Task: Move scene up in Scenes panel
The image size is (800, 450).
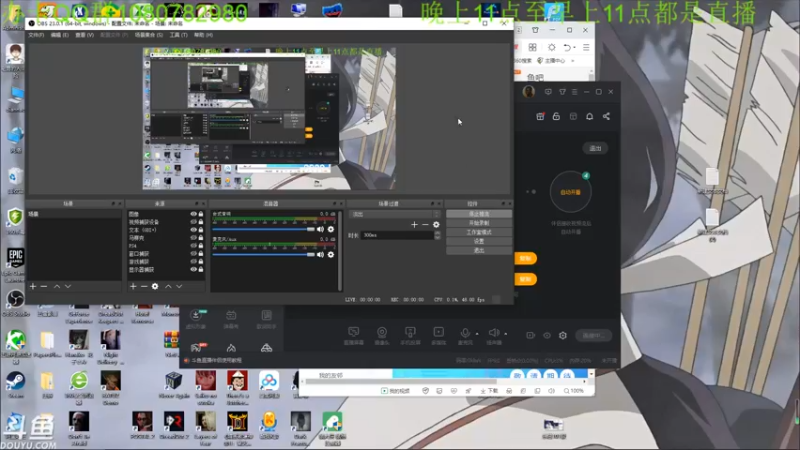Action: point(57,287)
